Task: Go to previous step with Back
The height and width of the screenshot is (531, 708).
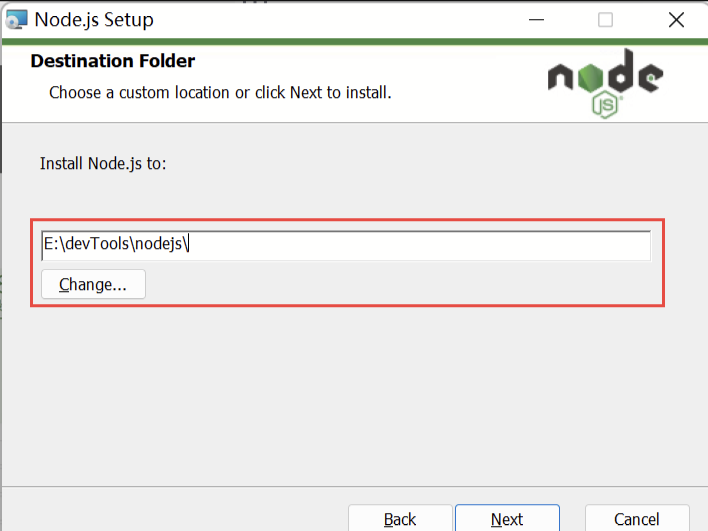Action: click(400, 519)
